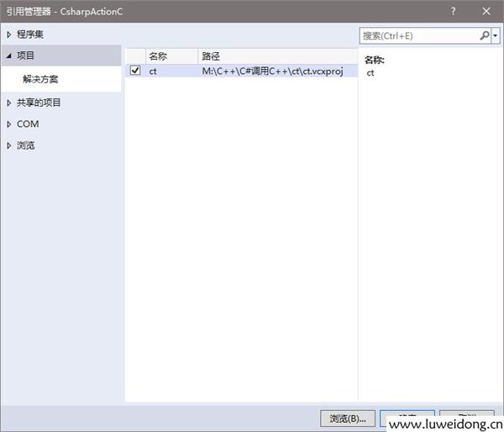This screenshot has width=504, height=432.
Task: Expand the 程序集 tree node arrow
Action: (x=9, y=34)
